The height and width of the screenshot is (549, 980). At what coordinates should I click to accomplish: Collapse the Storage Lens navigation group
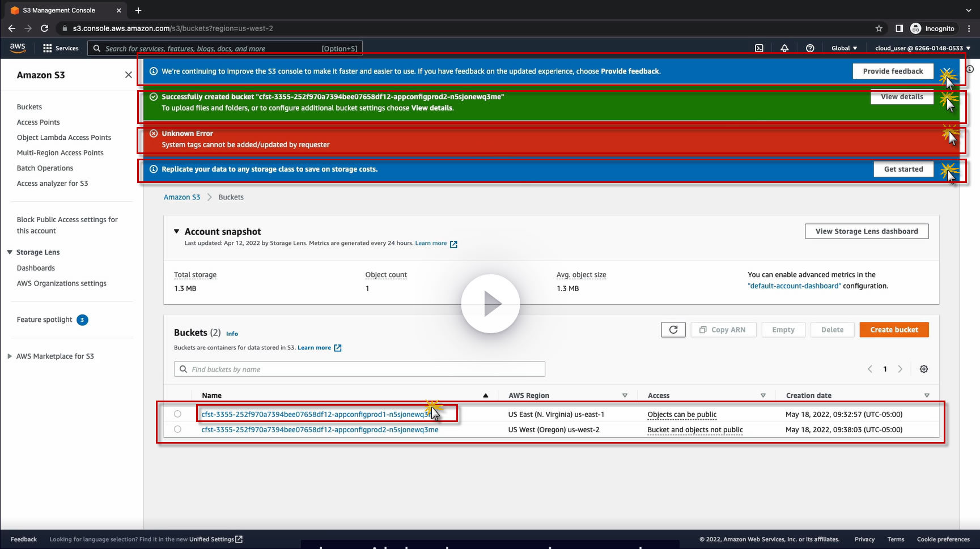10,252
